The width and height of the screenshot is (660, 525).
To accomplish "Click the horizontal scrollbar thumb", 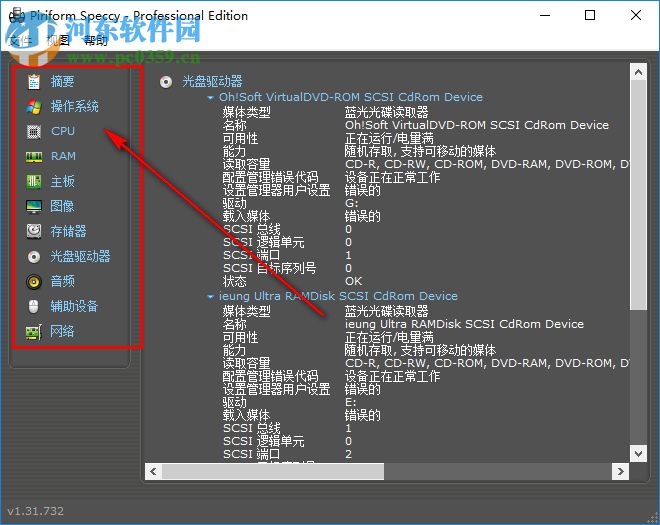I will pyautogui.click(x=273, y=472).
